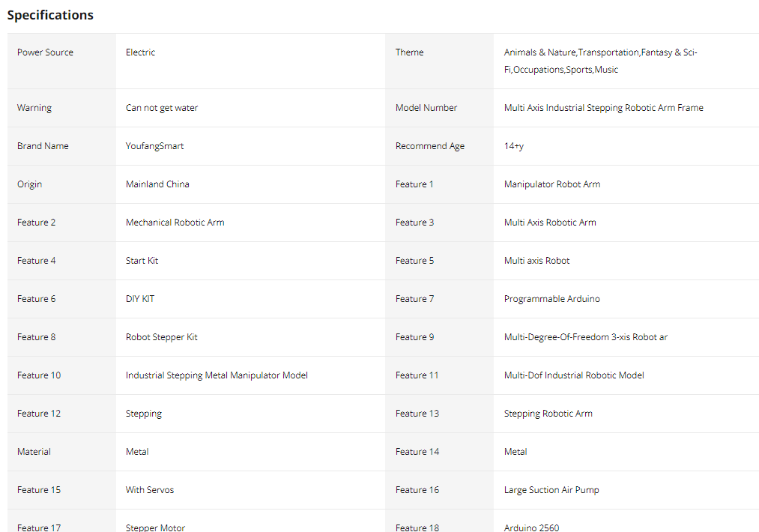
Task: Click the Large Suction Air Pump value
Action: (x=551, y=490)
